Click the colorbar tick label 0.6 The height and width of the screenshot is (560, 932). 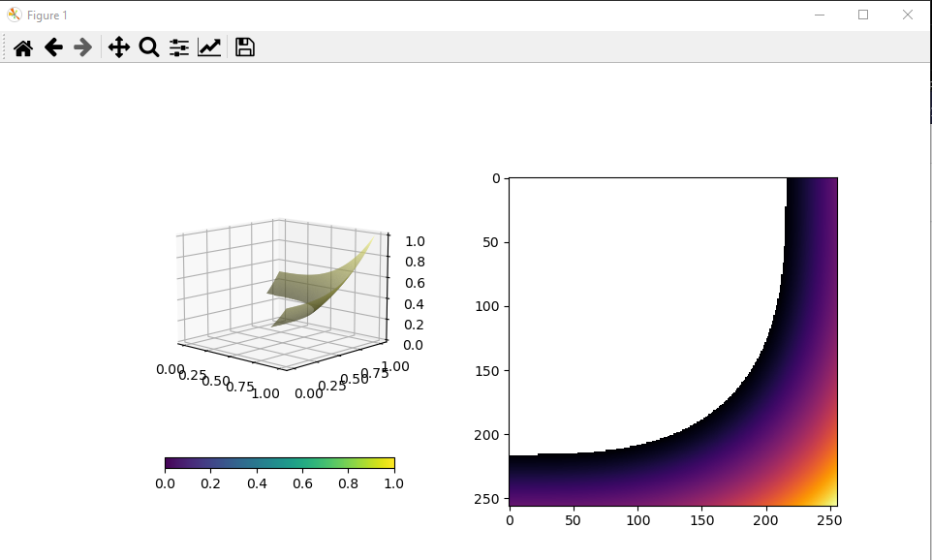tap(302, 483)
